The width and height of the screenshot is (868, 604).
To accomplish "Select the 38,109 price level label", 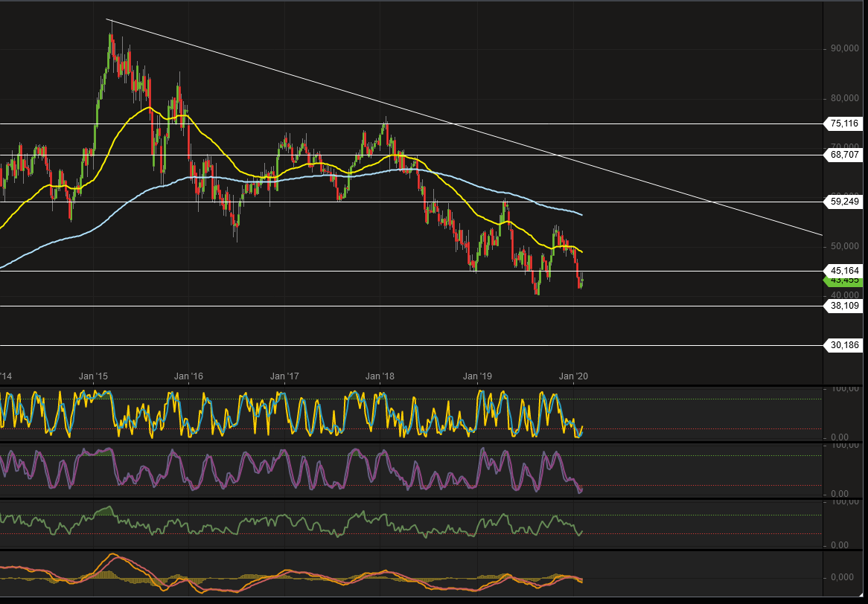I will [x=843, y=305].
